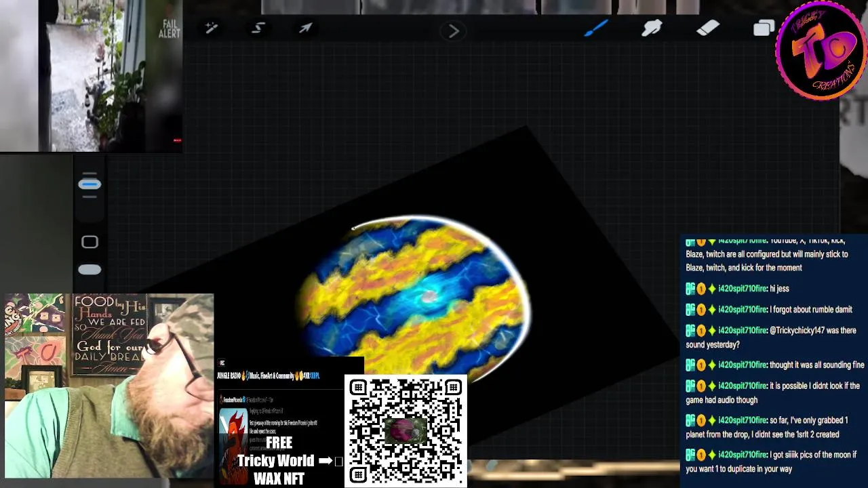The image size is (868, 488).
Task: Open the Adjustments magic wand menu
Action: click(x=211, y=28)
